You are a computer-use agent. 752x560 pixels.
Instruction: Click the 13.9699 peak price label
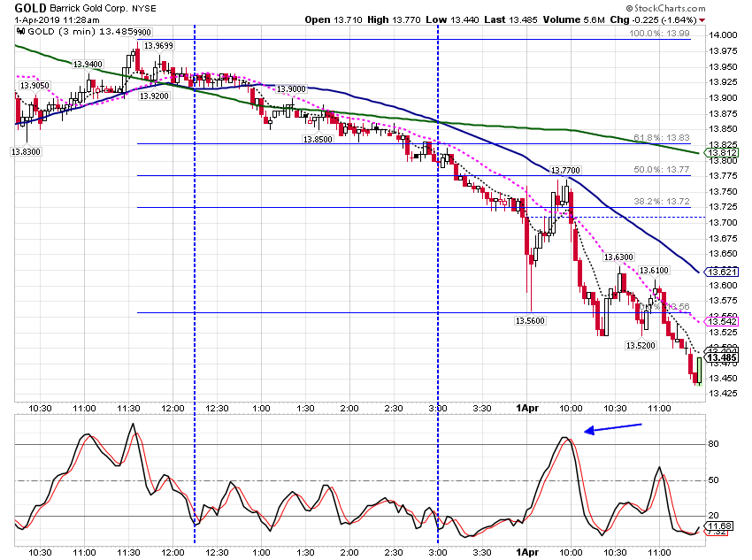(158, 45)
